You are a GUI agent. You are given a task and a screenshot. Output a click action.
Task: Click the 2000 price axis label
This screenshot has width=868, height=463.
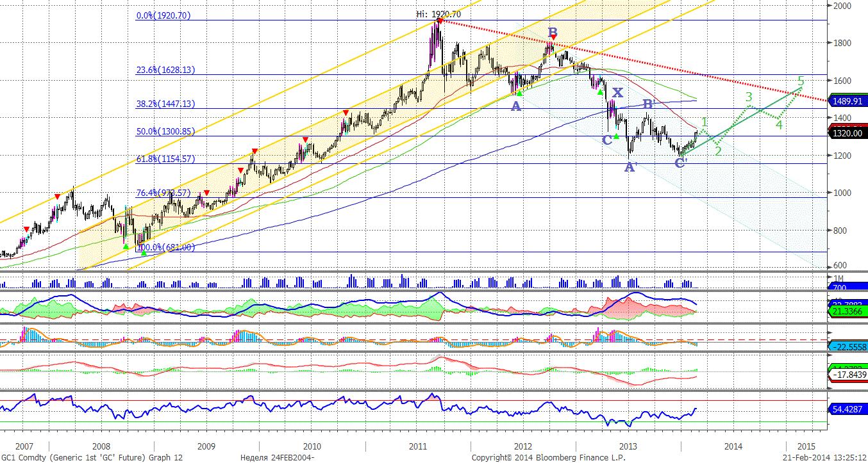click(842, 6)
